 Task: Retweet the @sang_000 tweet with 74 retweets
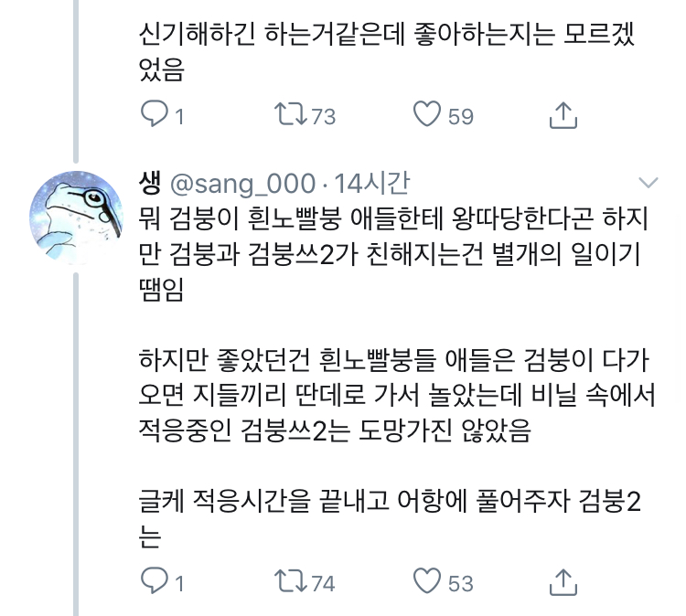click(x=290, y=580)
